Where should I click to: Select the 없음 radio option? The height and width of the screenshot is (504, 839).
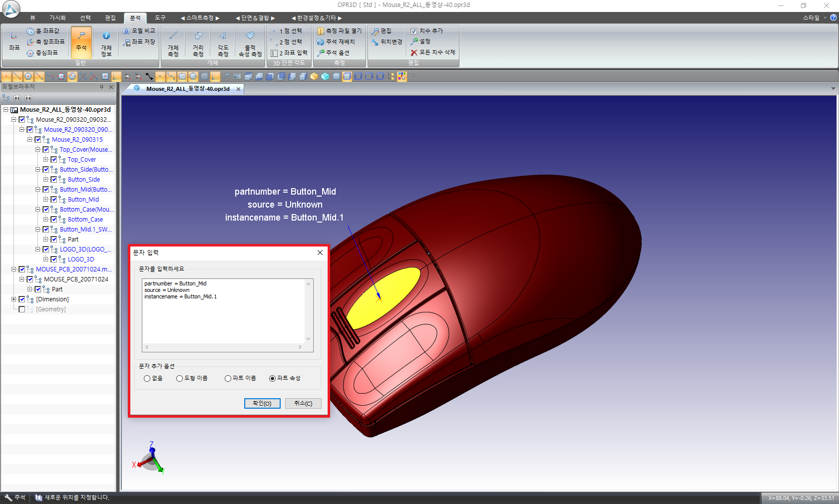147,379
